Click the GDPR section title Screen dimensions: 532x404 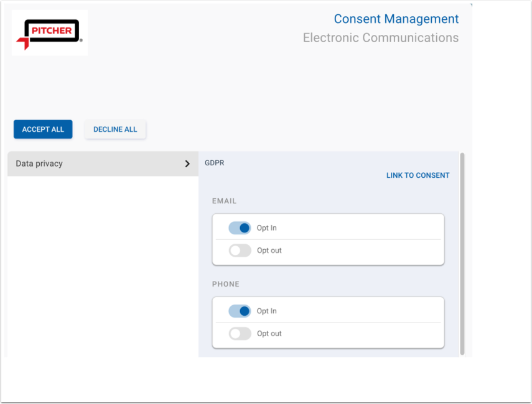214,163
